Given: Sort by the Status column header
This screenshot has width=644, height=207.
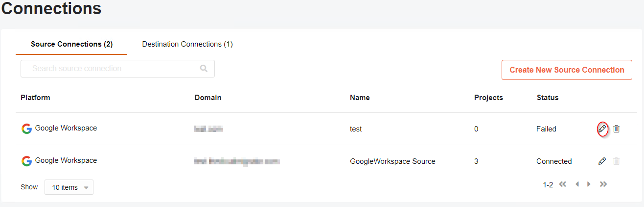Looking at the screenshot, I should coord(548,98).
